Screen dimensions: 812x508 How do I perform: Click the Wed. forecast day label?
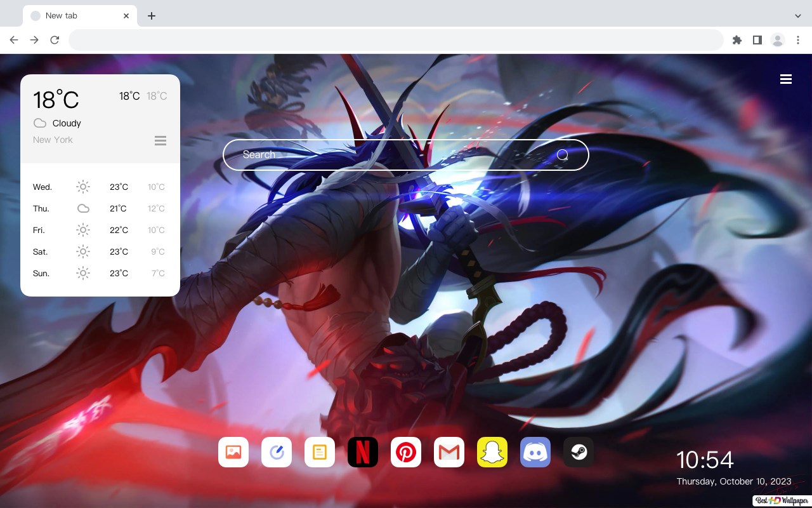[x=43, y=187]
